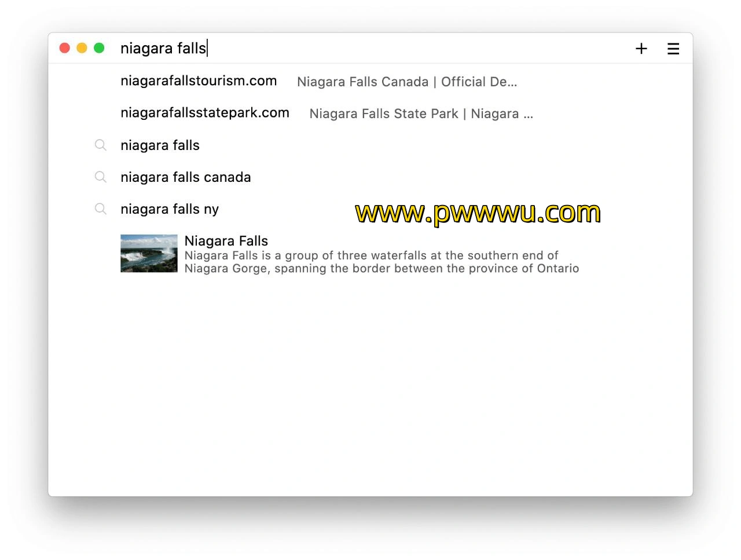
Task: Focus the address bar containing "niagara falls"
Action: tap(347, 48)
